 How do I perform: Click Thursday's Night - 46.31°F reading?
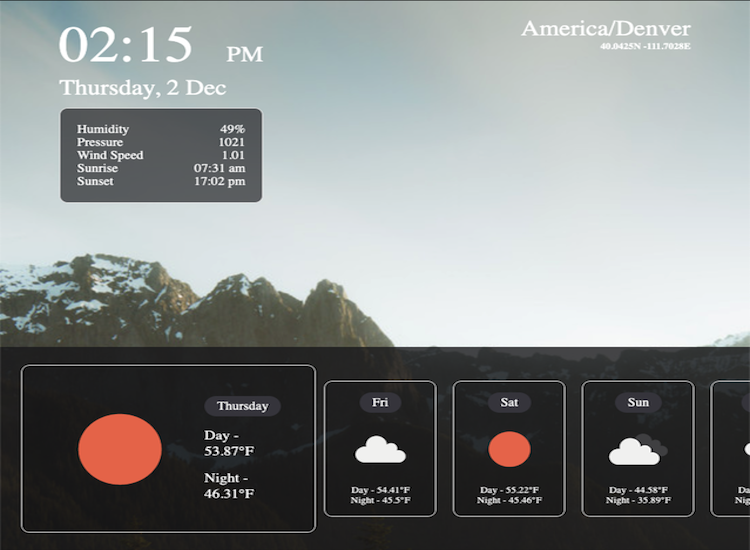click(229, 485)
